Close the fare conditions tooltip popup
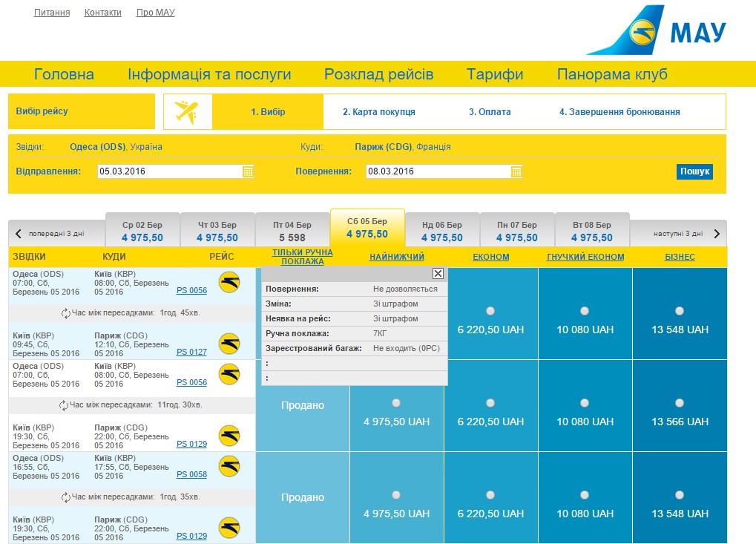Screen dimensions: 756x544 tap(438, 273)
